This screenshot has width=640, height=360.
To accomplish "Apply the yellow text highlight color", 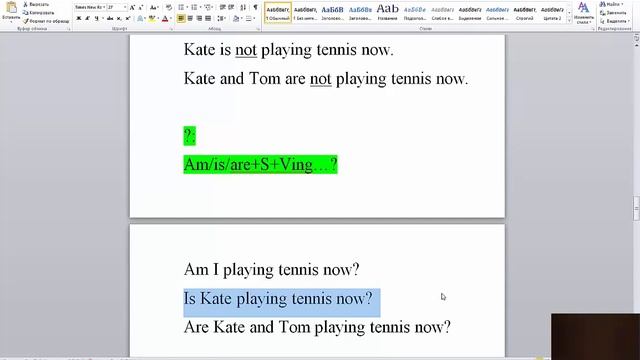I will point(152,18).
